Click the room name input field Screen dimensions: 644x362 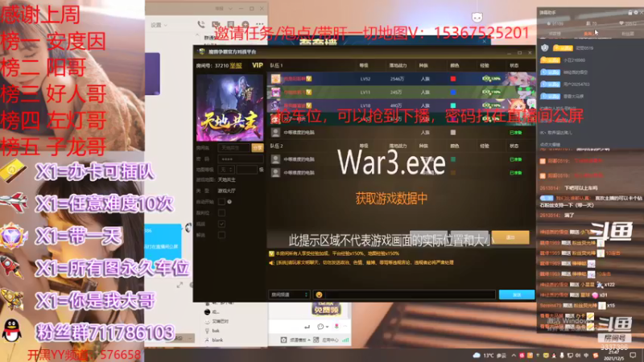click(x=234, y=148)
